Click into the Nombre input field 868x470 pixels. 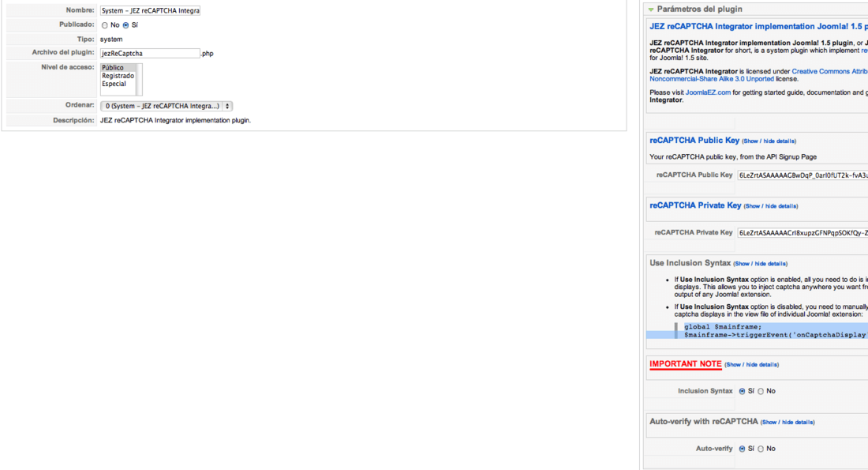[x=150, y=10]
